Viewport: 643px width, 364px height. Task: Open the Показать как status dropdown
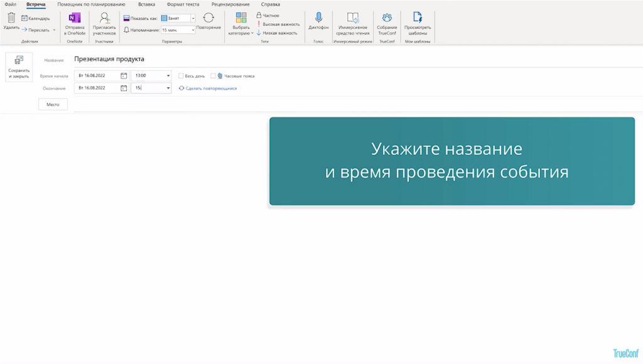pyautogui.click(x=193, y=18)
